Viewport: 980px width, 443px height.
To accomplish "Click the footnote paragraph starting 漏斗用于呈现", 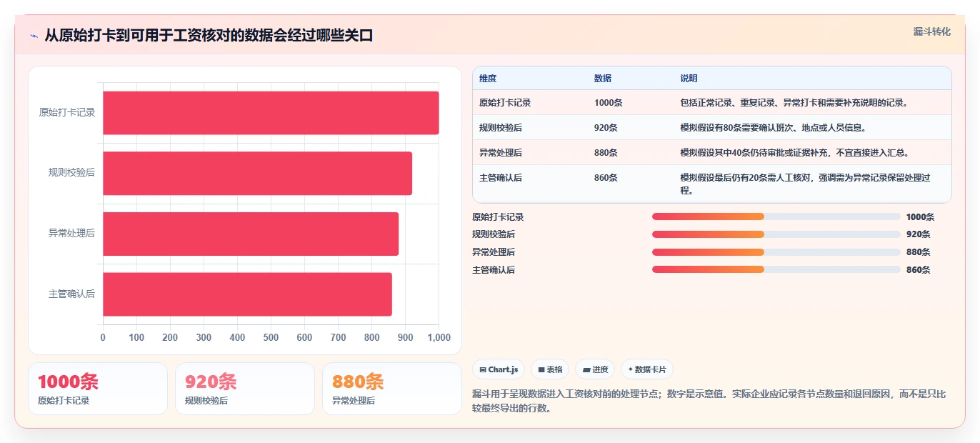I will point(709,401).
